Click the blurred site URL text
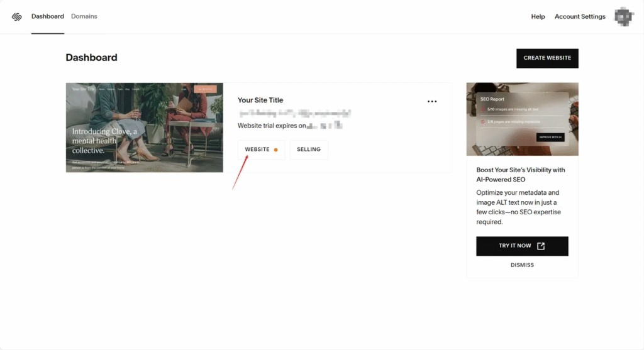644x350 pixels. click(295, 113)
